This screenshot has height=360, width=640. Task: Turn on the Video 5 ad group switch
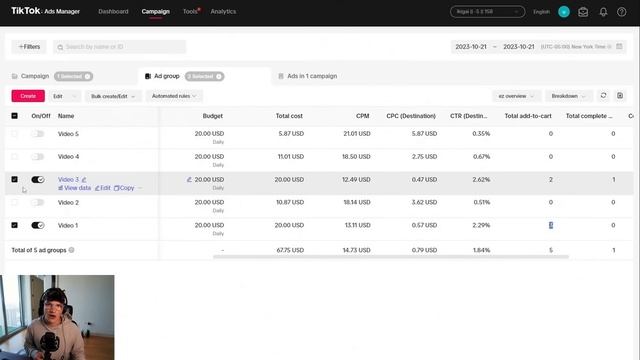click(x=38, y=133)
